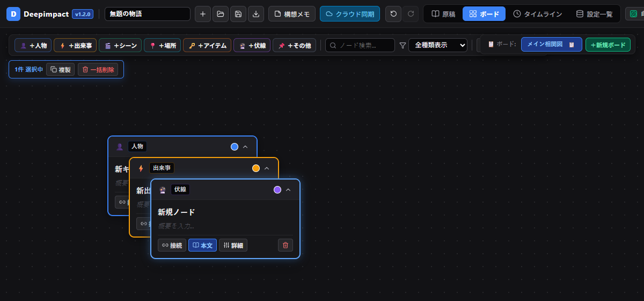Add a 伏線 foreshadowing node
Image resolution: width=644 pixels, height=301 pixels.
[x=252, y=46]
